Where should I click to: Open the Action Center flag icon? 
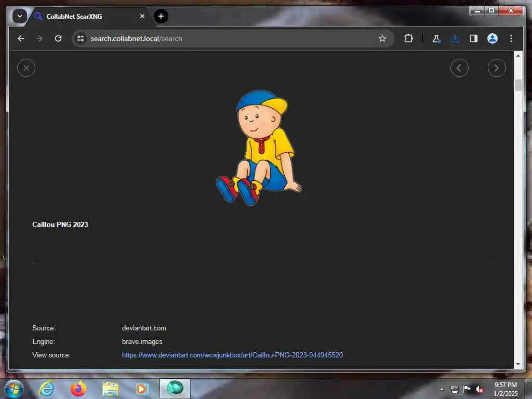pos(467,389)
